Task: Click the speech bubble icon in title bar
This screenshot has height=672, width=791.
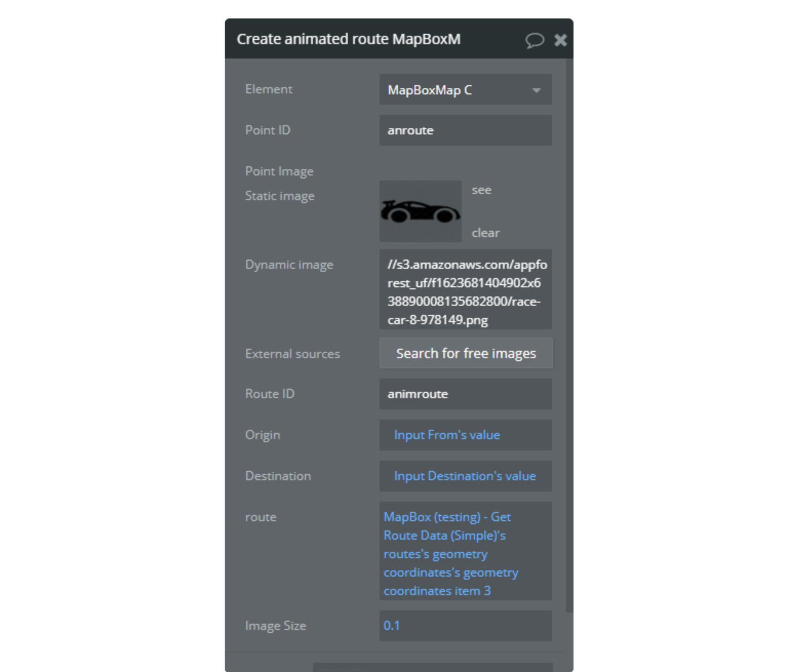Action: pyautogui.click(x=534, y=39)
